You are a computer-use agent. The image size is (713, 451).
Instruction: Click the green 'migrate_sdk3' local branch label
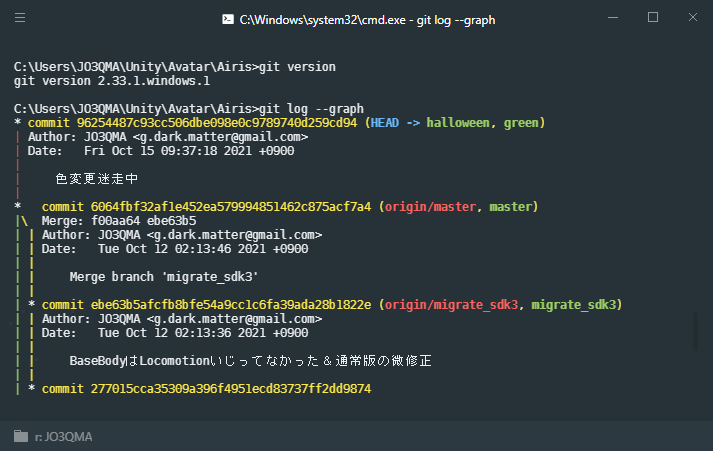click(573, 305)
